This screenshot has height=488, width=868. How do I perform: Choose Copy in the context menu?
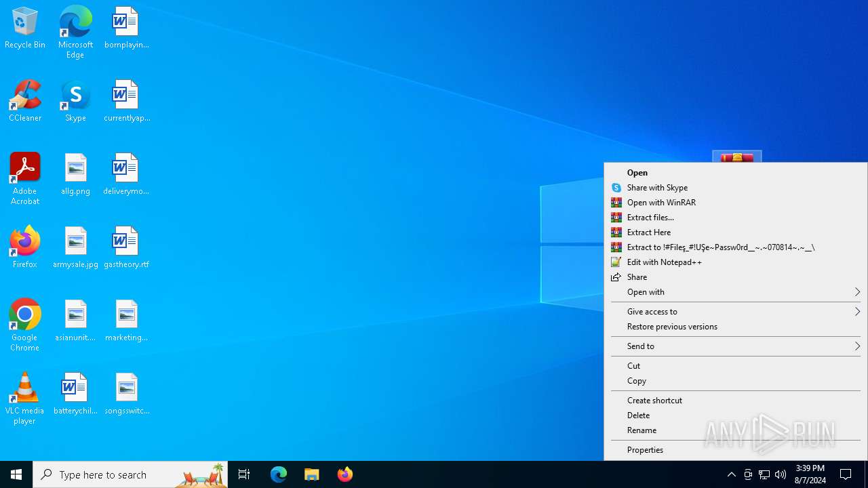[x=736, y=381]
